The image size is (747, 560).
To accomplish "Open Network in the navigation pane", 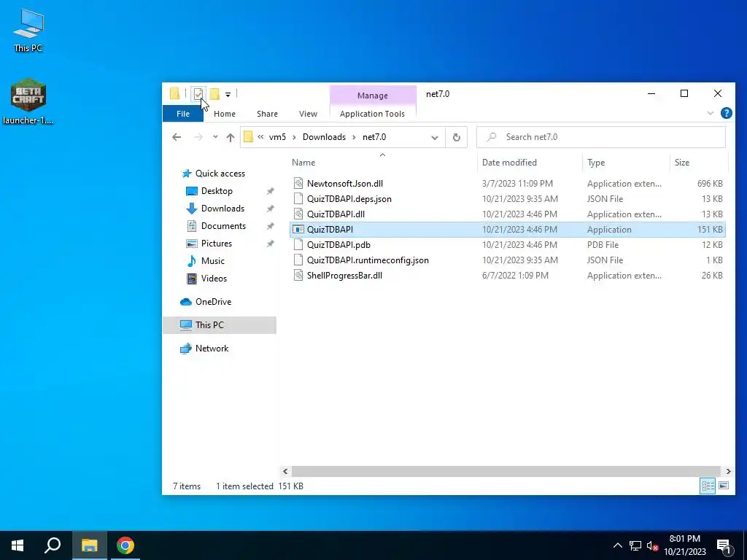I will click(212, 349).
